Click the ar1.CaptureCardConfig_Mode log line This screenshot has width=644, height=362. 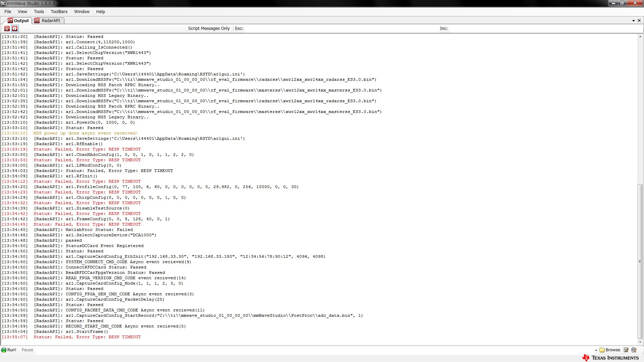(92, 283)
